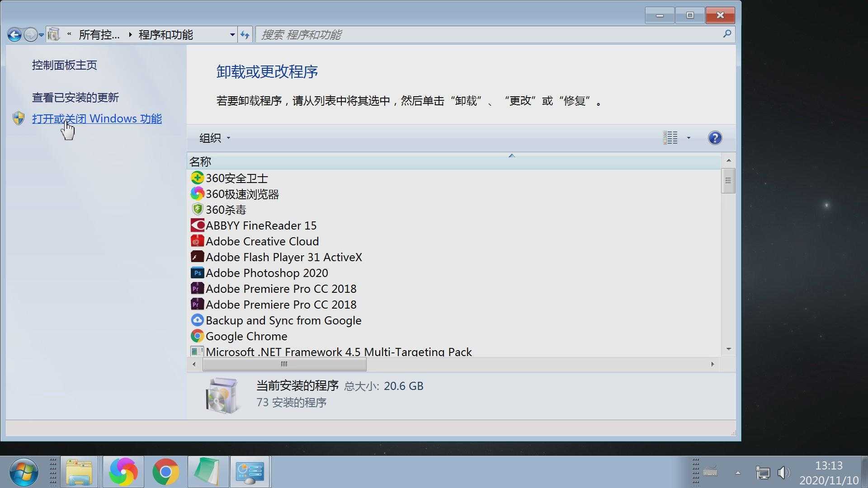The height and width of the screenshot is (488, 868).
Task: Open the 组织 menu
Action: 215,138
